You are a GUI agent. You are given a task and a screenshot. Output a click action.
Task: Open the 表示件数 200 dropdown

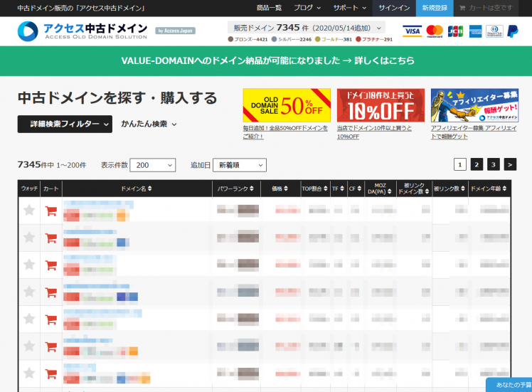[152, 165]
